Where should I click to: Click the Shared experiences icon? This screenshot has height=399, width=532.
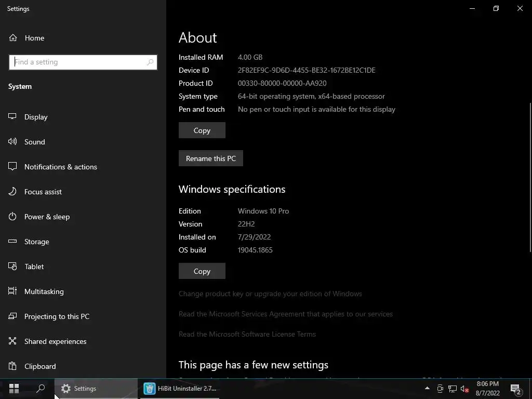click(12, 341)
